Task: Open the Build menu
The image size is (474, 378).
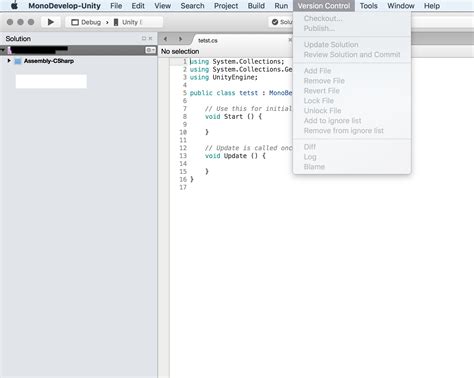Action: click(x=256, y=6)
